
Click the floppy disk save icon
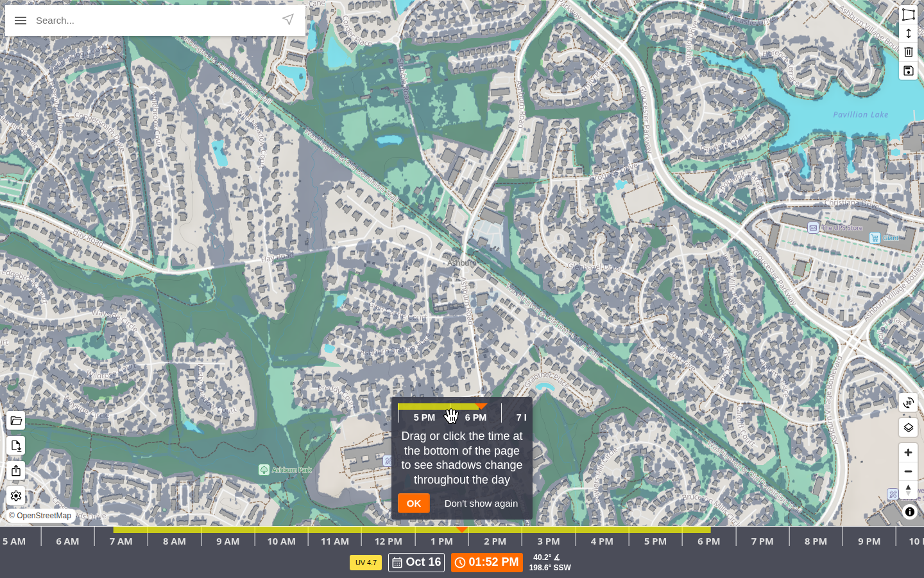click(x=908, y=71)
